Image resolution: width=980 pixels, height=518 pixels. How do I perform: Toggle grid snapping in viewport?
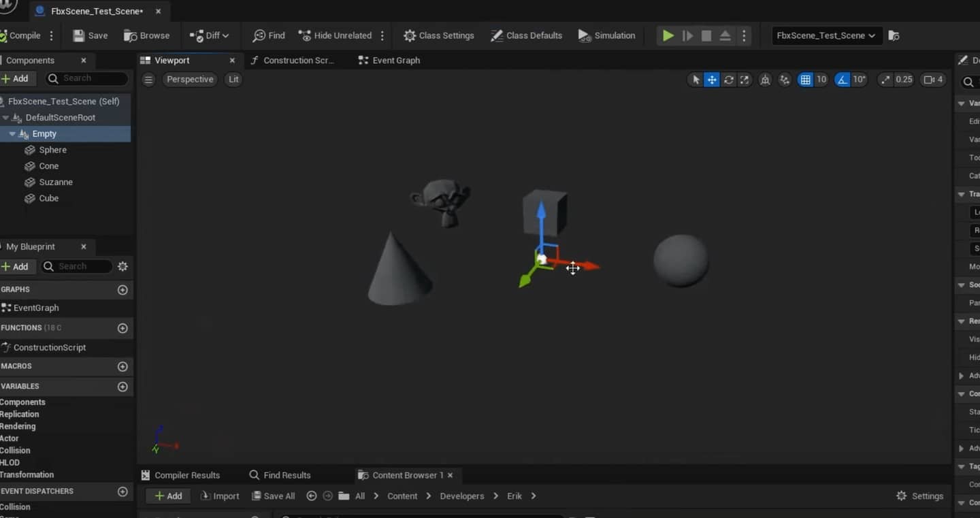click(x=805, y=80)
